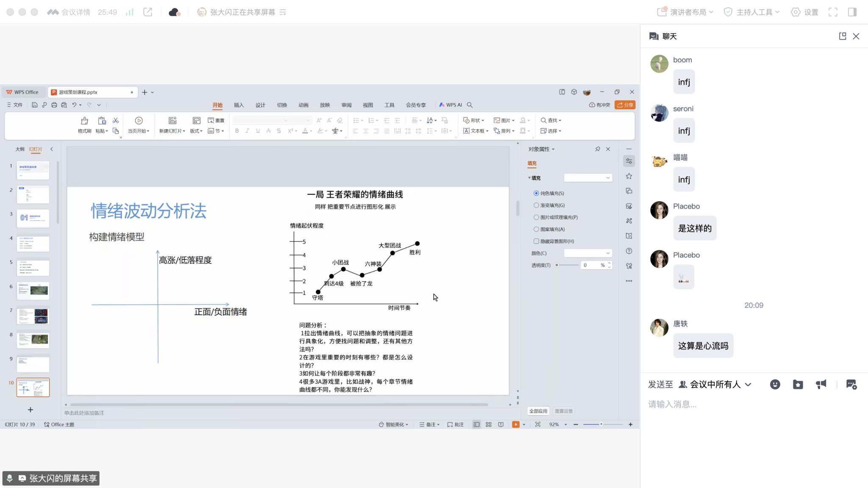Click the transparency (透明度) slider handle
Viewport: 868px width, 488px height.
[557, 265]
